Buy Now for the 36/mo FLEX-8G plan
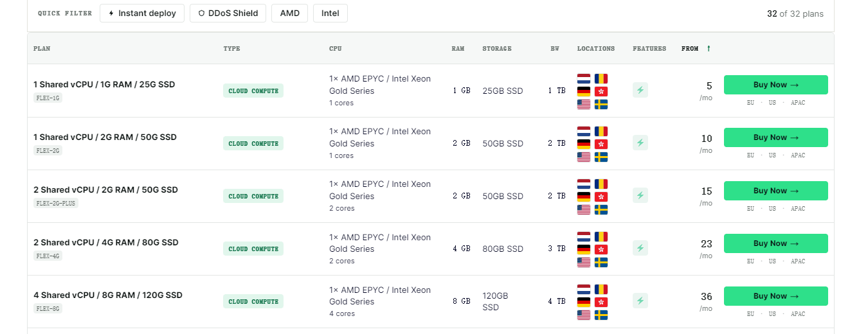868x334 pixels. [775, 296]
